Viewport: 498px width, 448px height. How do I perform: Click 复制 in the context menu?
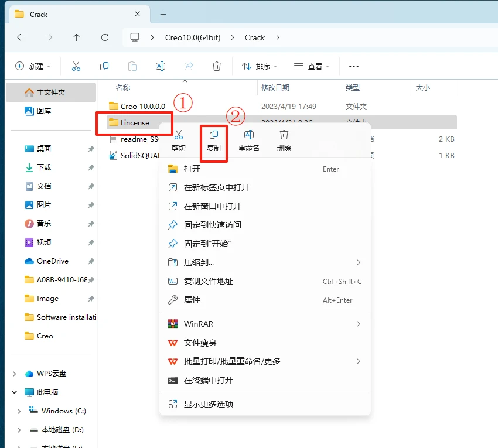click(x=213, y=141)
